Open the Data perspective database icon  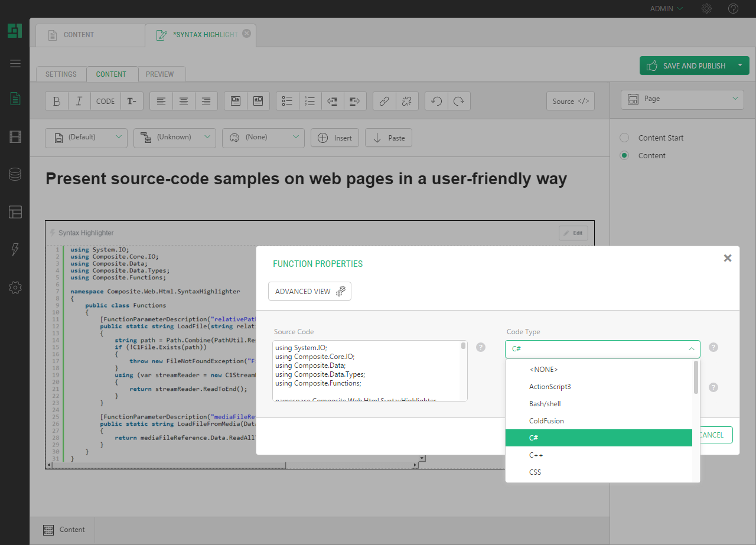click(x=15, y=174)
